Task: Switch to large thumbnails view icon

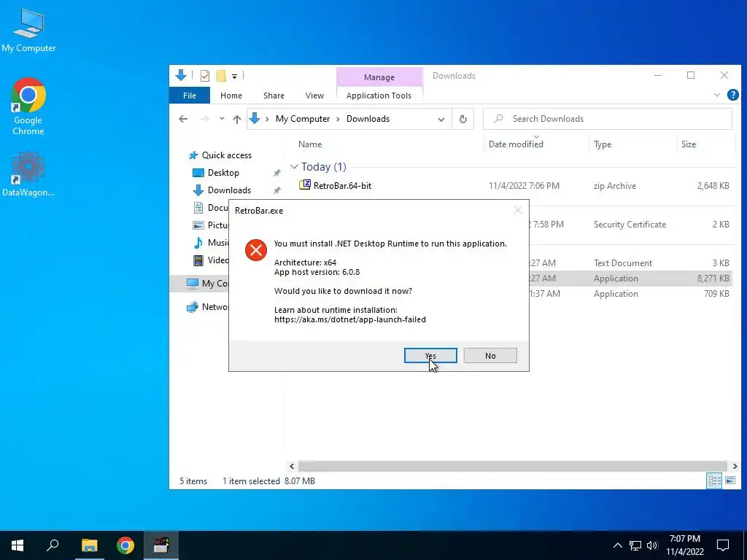Action: pos(729,481)
